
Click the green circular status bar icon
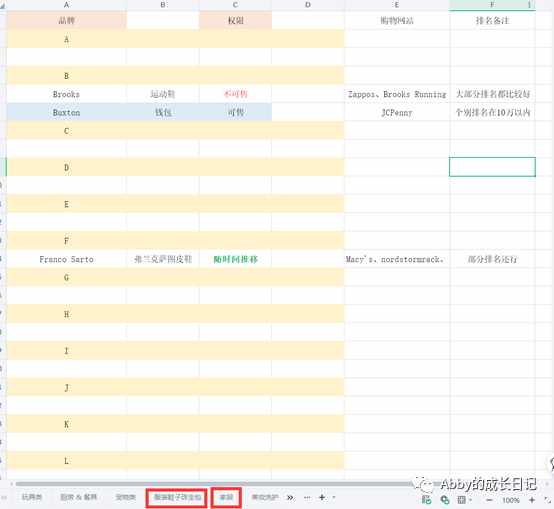tap(444, 500)
